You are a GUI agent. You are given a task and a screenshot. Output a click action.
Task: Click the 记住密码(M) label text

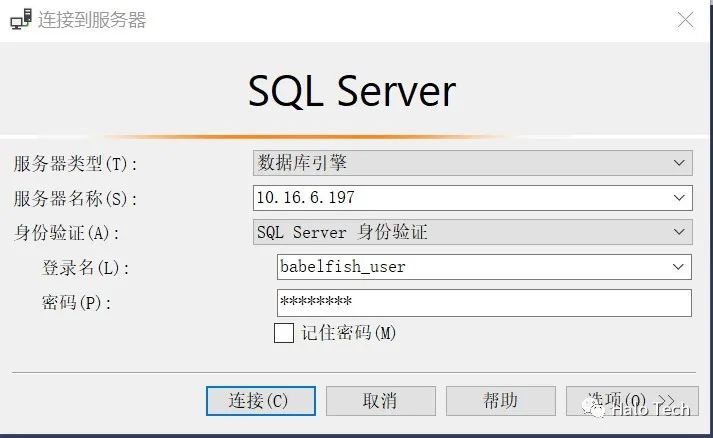point(348,333)
